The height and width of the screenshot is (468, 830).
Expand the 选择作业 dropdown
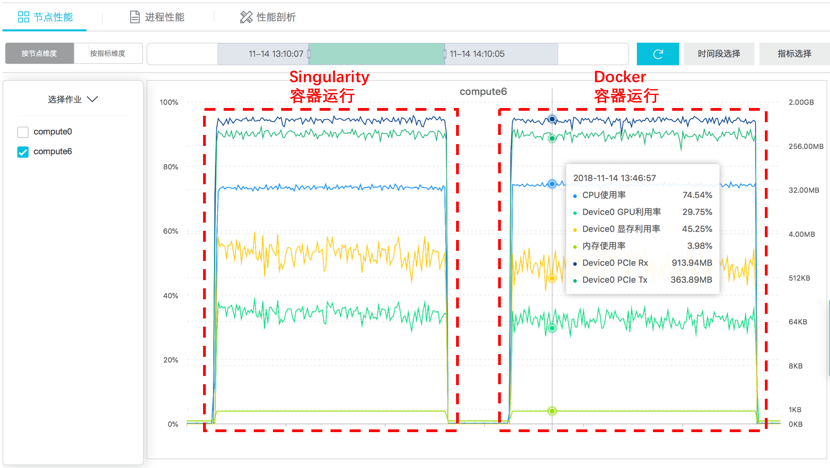click(73, 99)
